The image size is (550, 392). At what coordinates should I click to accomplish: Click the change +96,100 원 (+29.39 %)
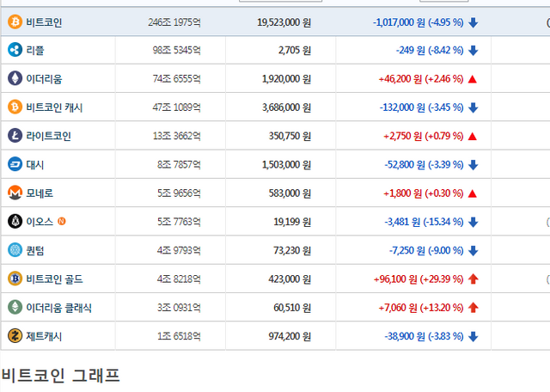tap(419, 279)
